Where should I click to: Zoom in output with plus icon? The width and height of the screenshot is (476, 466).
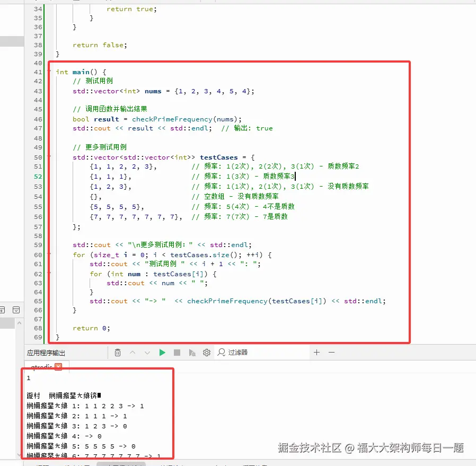[x=316, y=352]
